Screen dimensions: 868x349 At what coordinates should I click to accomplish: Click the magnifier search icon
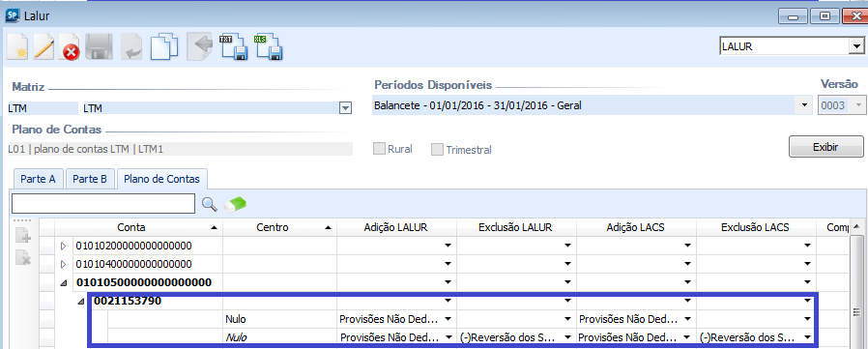pyautogui.click(x=209, y=204)
